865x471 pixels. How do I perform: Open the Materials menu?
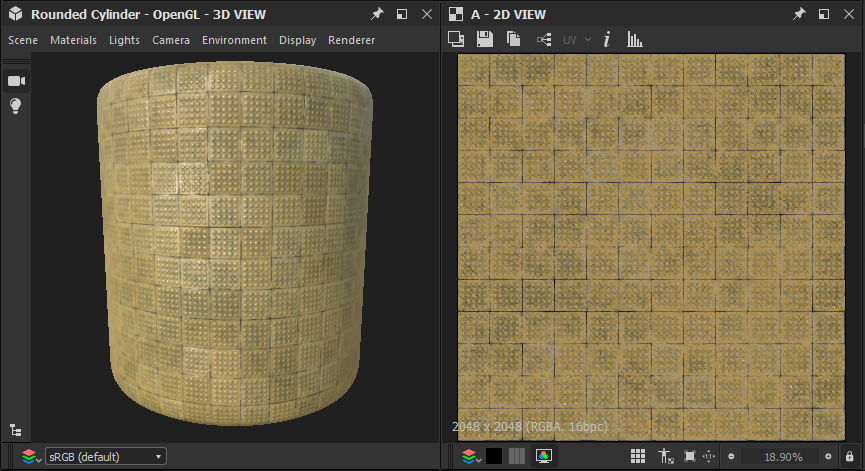click(73, 40)
